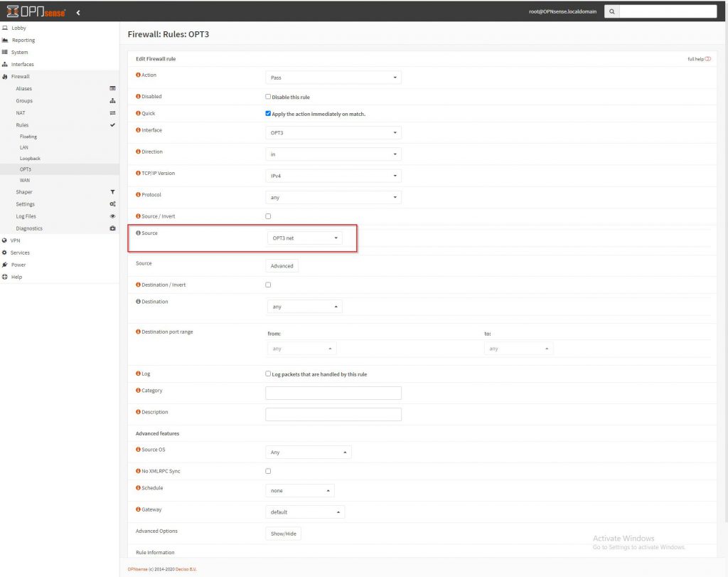
Task: Click the Log Files eye icon
Action: tap(112, 216)
